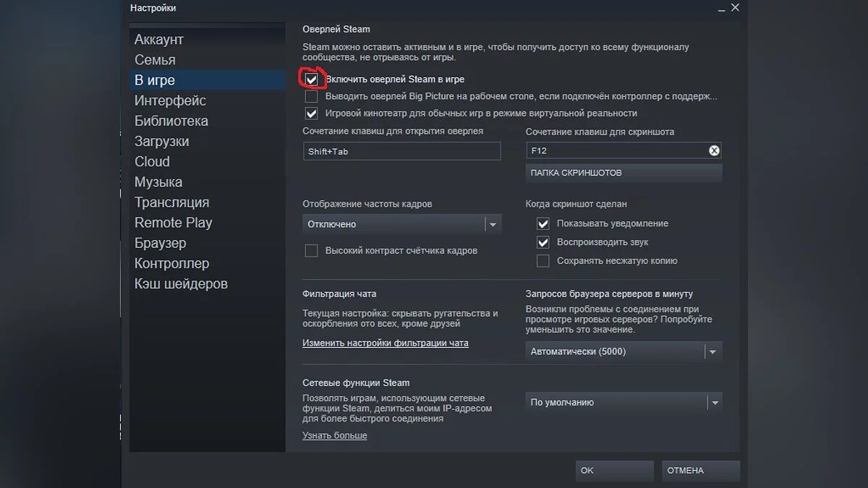Expand the 'Автоматически (5000)' server requests dropdown
The height and width of the screenshot is (488, 868).
[623, 351]
